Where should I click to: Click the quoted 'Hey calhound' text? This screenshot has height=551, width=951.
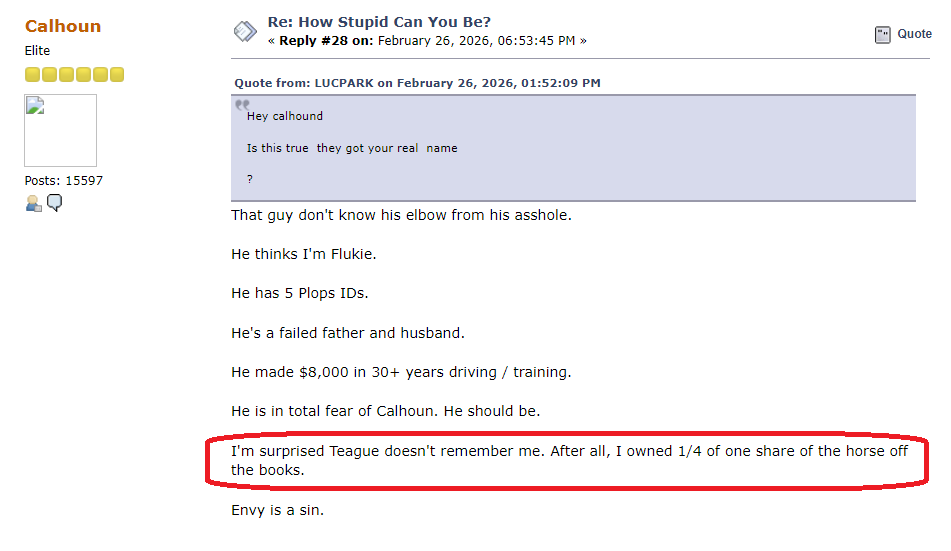coord(285,116)
